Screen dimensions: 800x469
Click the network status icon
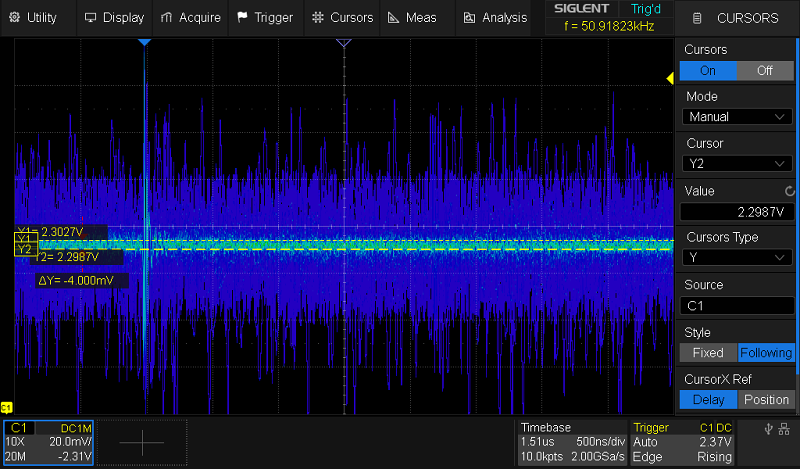tap(785, 429)
